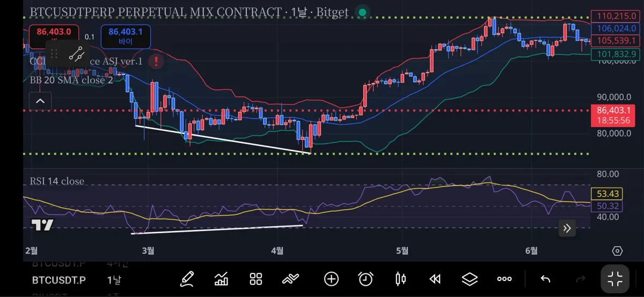Screen dimensions: 644x297
Task: Tap the BTCUSDTPERP PERPETUAL MIX CONTRACT title
Action: (156, 12)
